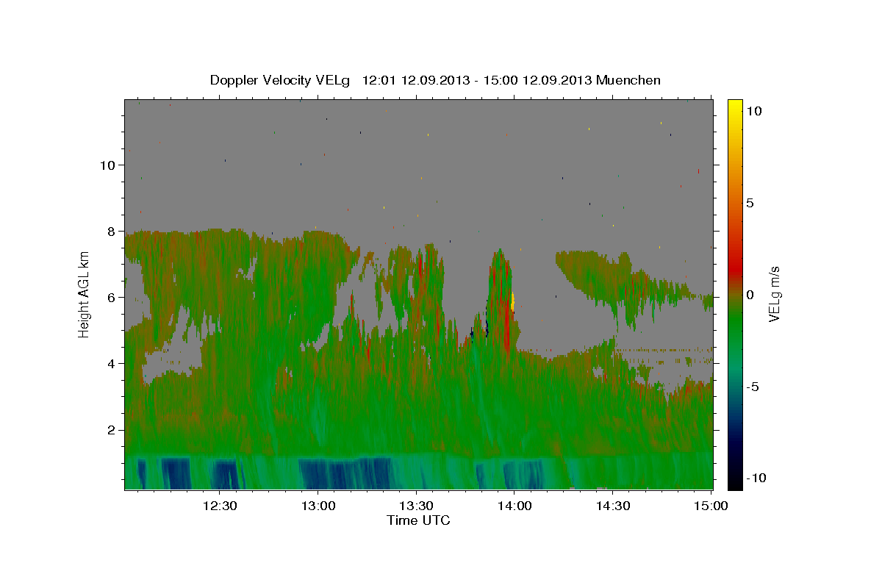The height and width of the screenshot is (588, 882).
Task: Click the 12:30 time tick label
Action: pos(219,506)
